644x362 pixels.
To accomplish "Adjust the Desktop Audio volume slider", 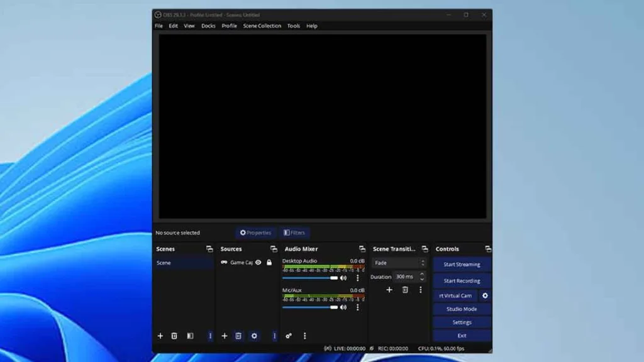I will 310,278.
